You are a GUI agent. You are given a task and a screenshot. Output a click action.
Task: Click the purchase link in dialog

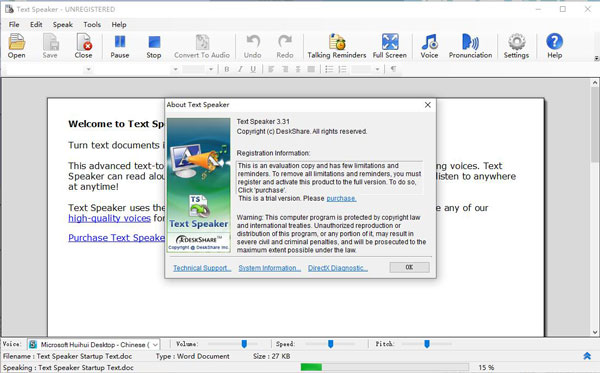[x=341, y=198]
